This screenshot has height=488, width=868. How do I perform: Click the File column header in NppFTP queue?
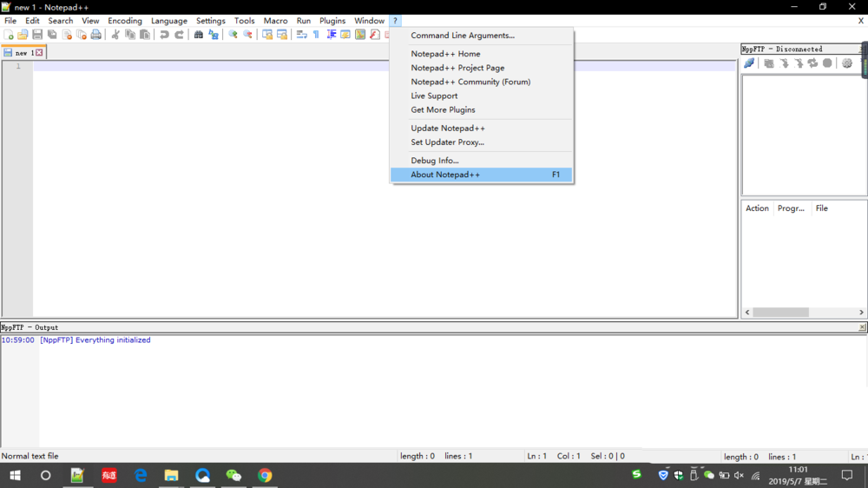822,208
